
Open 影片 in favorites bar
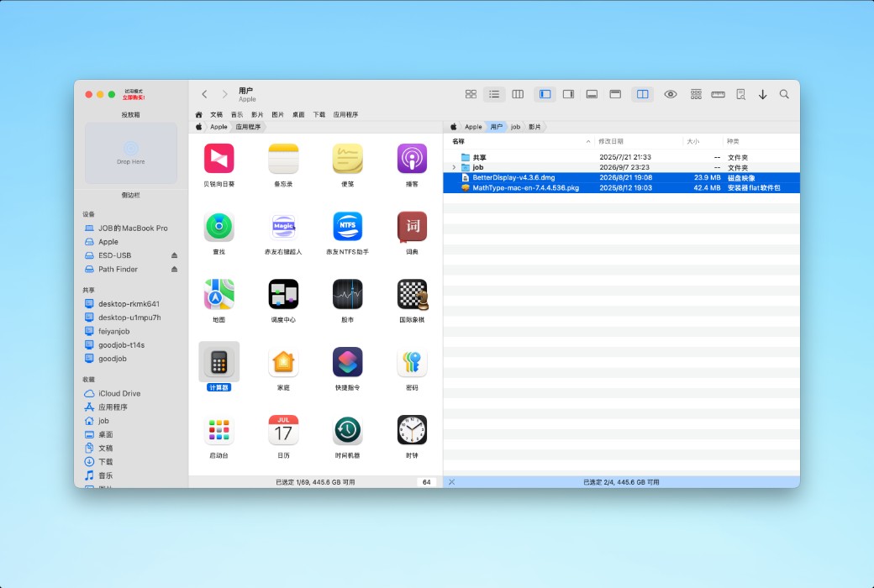(257, 114)
